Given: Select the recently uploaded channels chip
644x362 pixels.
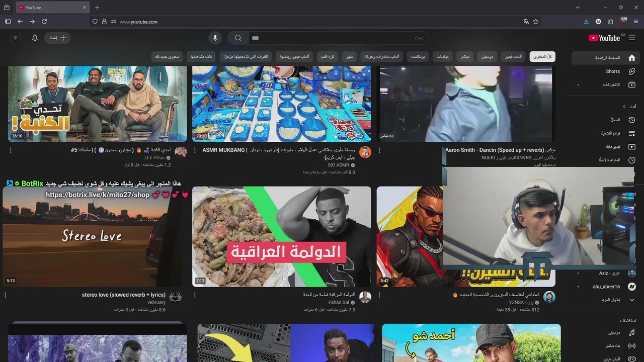Looking at the screenshot, I should (x=246, y=57).
